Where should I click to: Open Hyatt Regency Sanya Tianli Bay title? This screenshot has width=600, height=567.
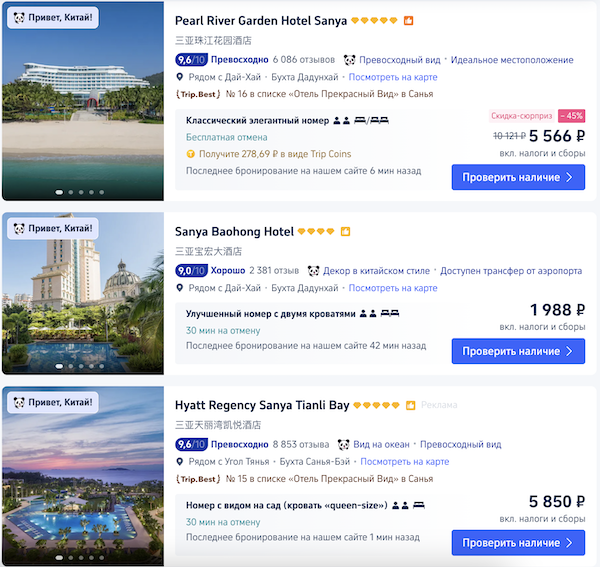tap(262, 405)
